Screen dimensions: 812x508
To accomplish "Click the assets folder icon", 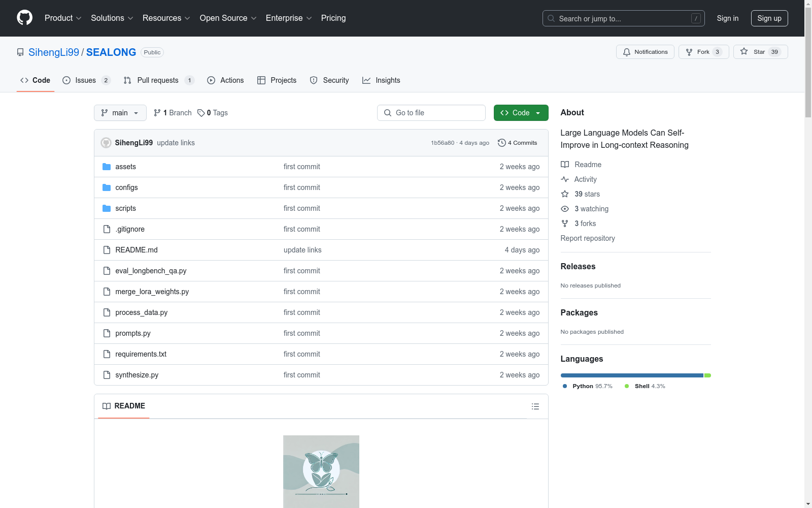I will tap(107, 167).
